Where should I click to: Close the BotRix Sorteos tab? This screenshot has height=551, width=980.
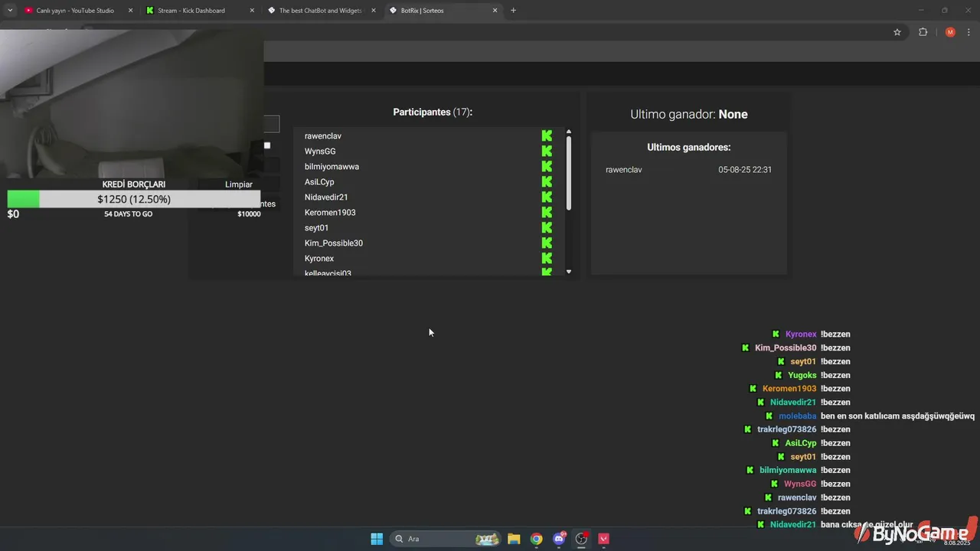(x=495, y=11)
